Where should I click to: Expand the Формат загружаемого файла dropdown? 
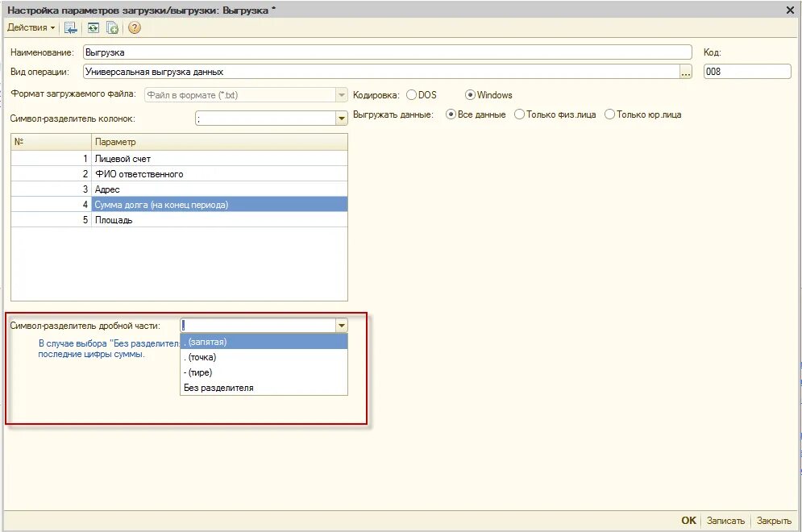342,95
